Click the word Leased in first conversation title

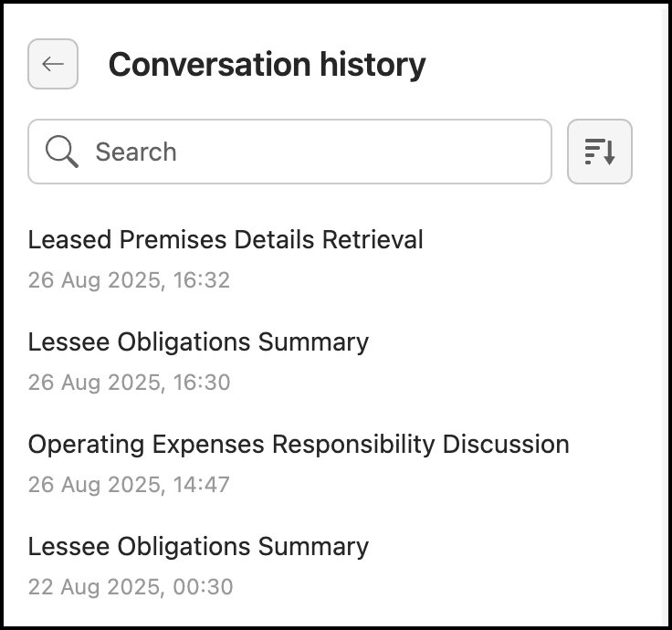(63, 240)
